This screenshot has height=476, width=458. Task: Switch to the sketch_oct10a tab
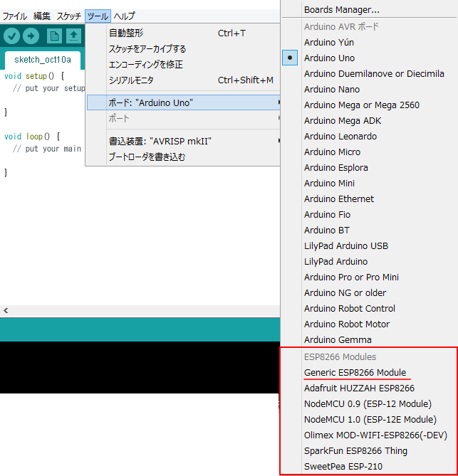pyautogui.click(x=43, y=60)
